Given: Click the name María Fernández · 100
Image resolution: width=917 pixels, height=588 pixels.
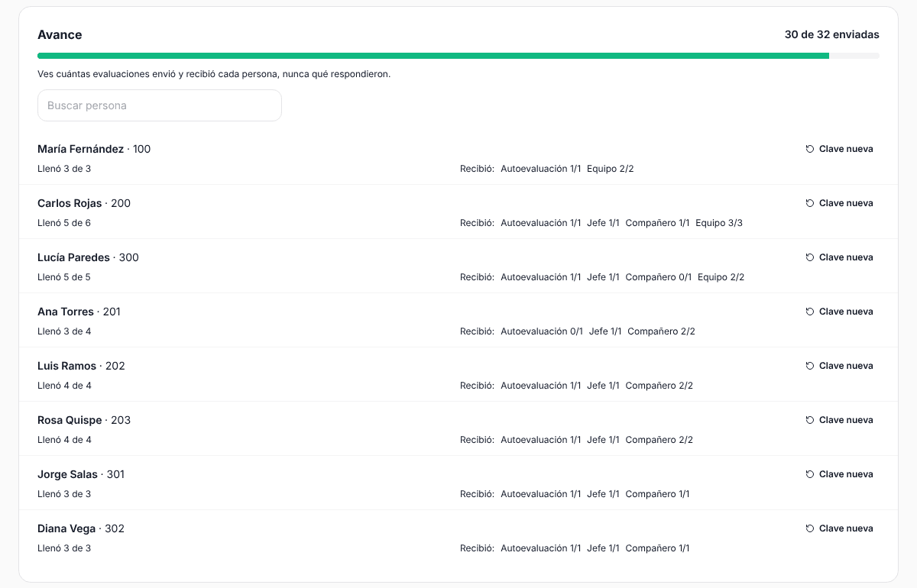Looking at the screenshot, I should click(x=94, y=149).
